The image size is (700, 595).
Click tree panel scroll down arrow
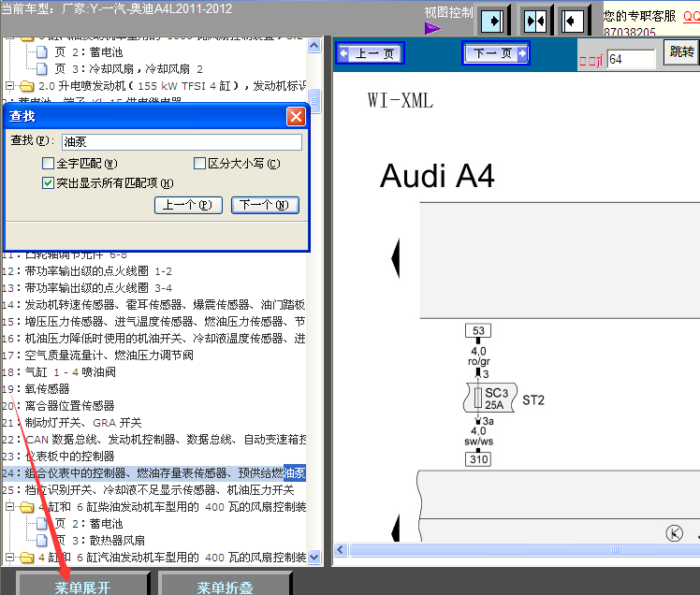314,557
